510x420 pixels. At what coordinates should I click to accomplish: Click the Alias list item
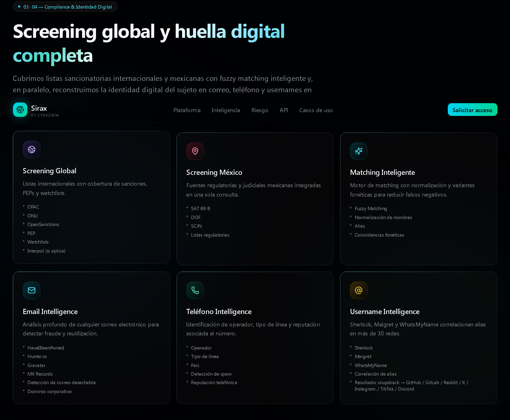coord(360,226)
